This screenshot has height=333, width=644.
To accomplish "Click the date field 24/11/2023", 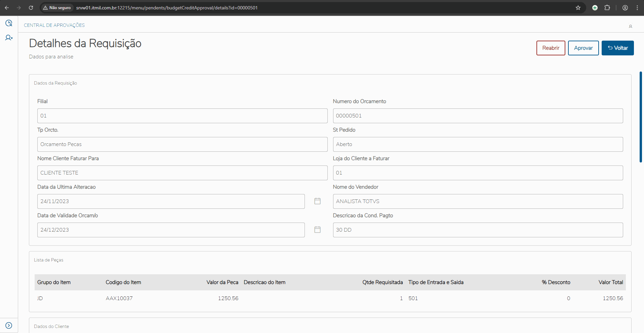I will point(171,201).
